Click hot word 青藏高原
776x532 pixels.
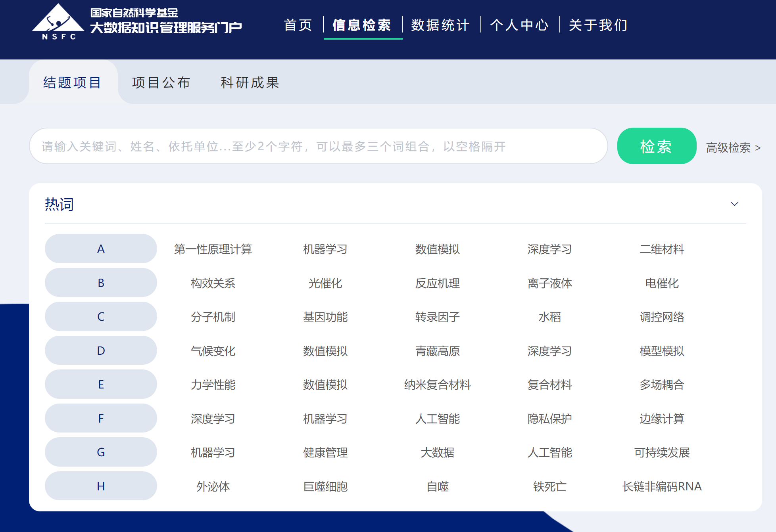pyautogui.click(x=437, y=351)
